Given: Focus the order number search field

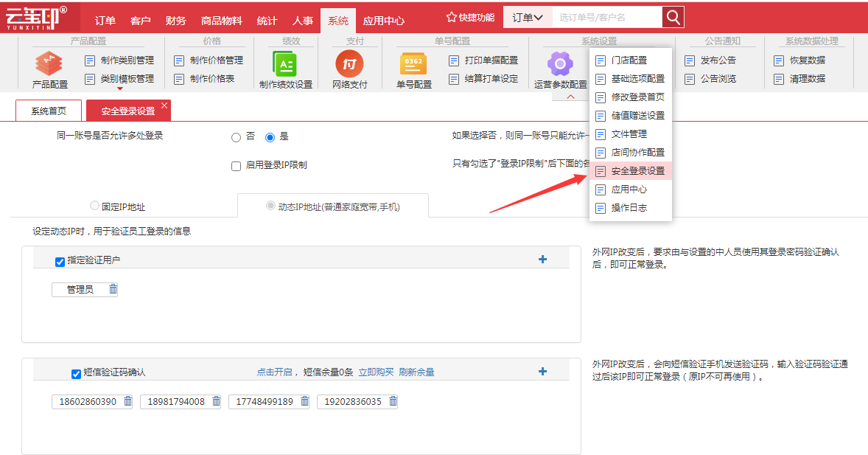Looking at the screenshot, I should 606,17.
